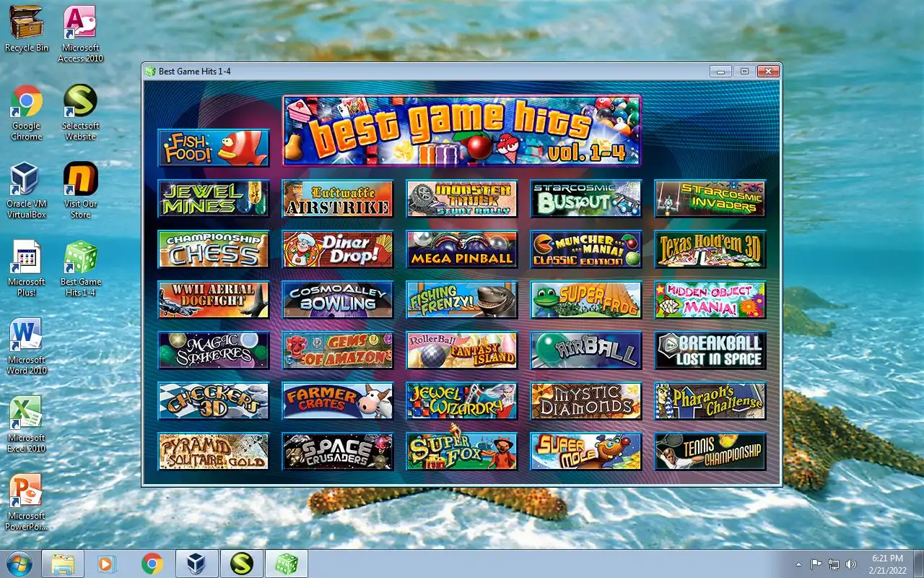This screenshot has height=578, width=924.
Task: Launch Breakball Lost in Space
Action: tap(710, 350)
